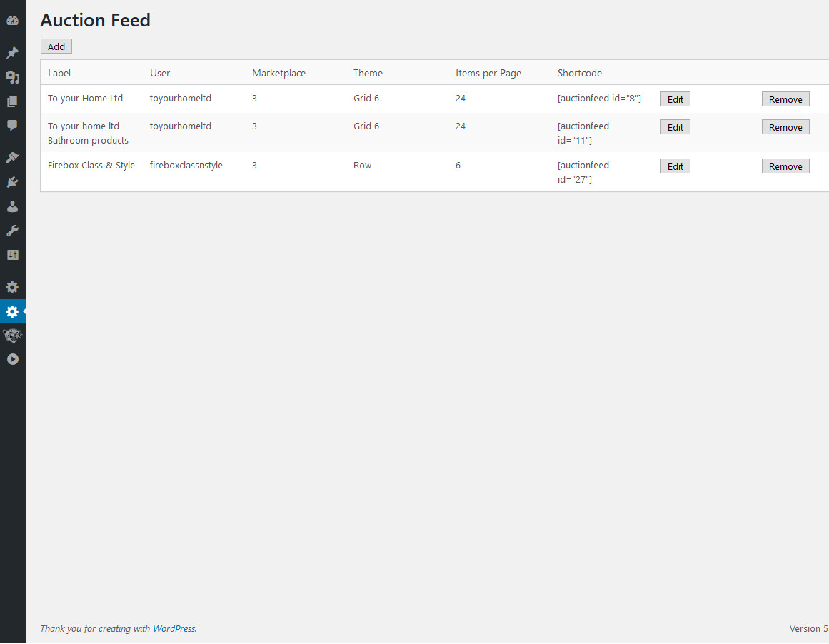
Task: Click the Row theme cell
Action: (362, 166)
